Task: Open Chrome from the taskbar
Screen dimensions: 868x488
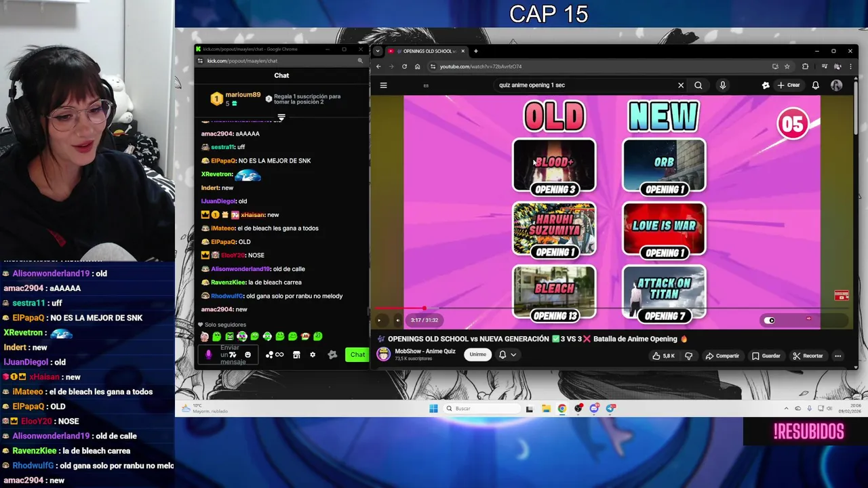Action: point(562,409)
